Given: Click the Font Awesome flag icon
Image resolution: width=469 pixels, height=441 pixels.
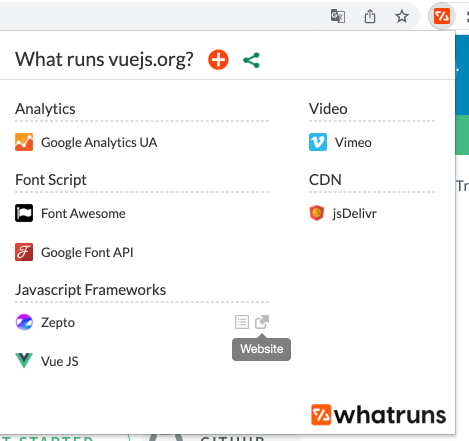Looking at the screenshot, I should [x=24, y=213].
